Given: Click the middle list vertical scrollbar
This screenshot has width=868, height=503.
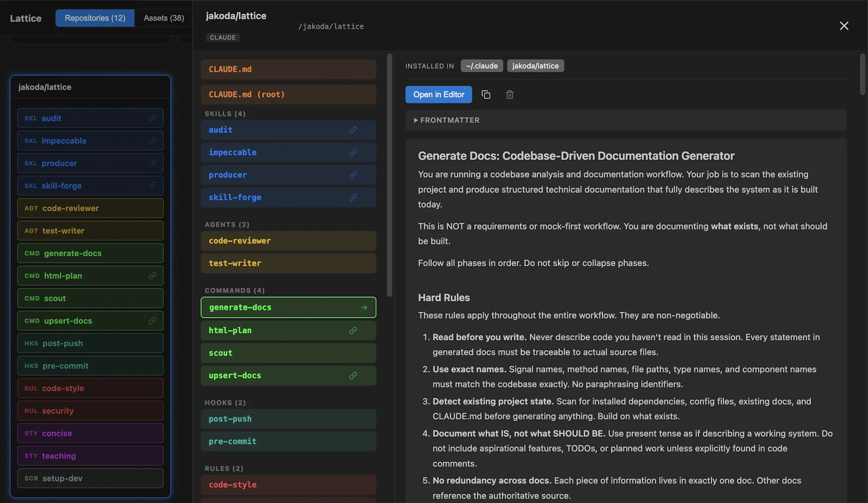Looking at the screenshot, I should 389,175.
